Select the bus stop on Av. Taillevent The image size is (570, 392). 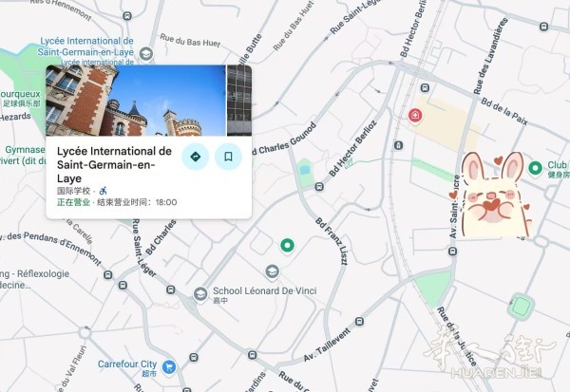[359, 322]
